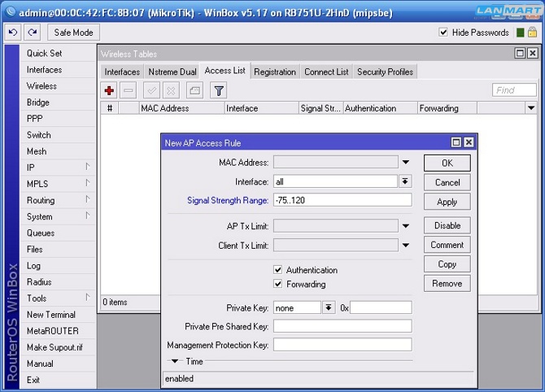The height and width of the screenshot is (392, 545).
Task: Uncheck the Forwarding checkbox
Action: click(x=278, y=285)
